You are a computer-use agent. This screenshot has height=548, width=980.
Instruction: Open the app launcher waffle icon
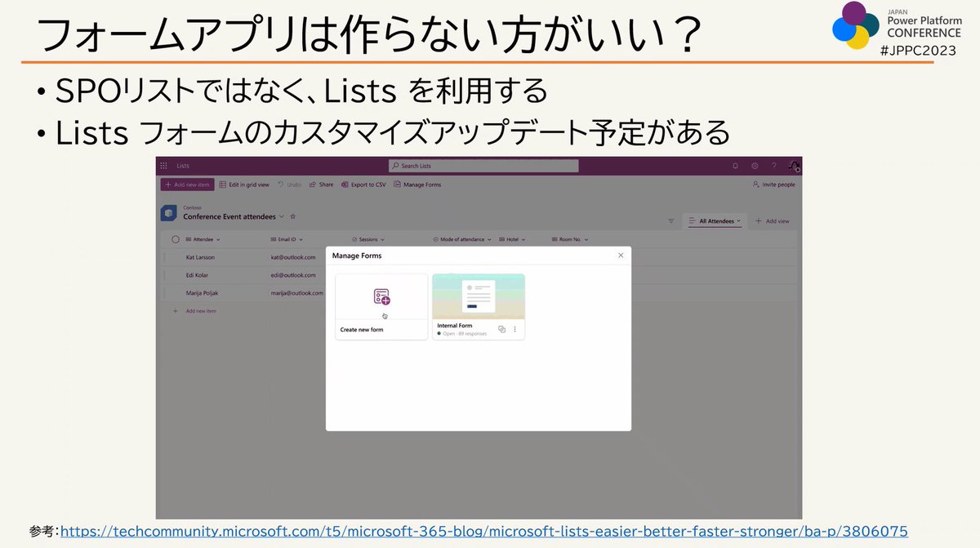tap(164, 166)
